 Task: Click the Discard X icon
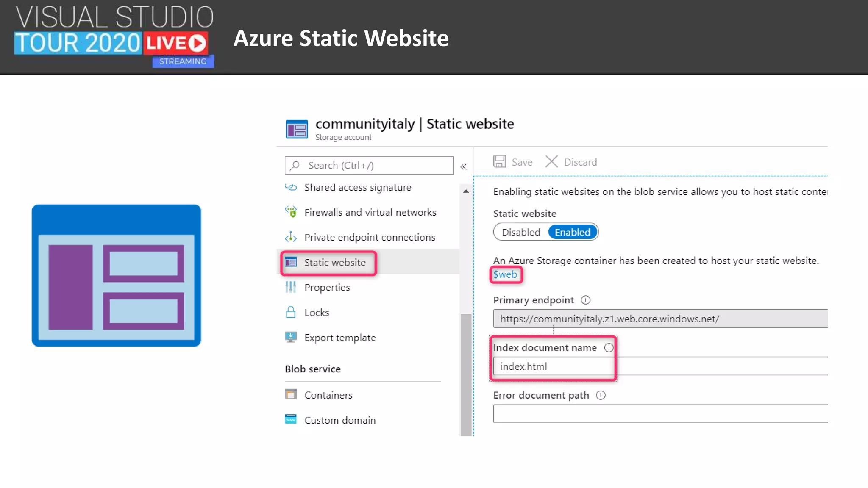[551, 161]
